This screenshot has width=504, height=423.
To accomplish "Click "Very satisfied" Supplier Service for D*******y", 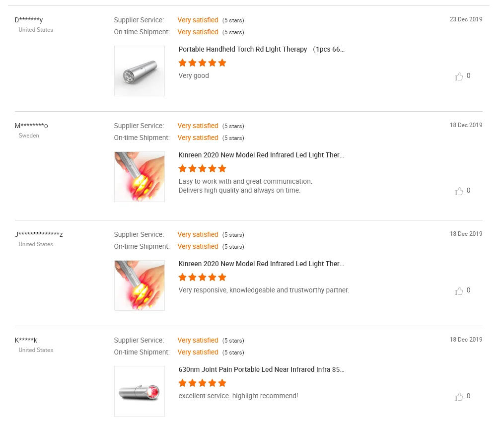I will click(198, 20).
